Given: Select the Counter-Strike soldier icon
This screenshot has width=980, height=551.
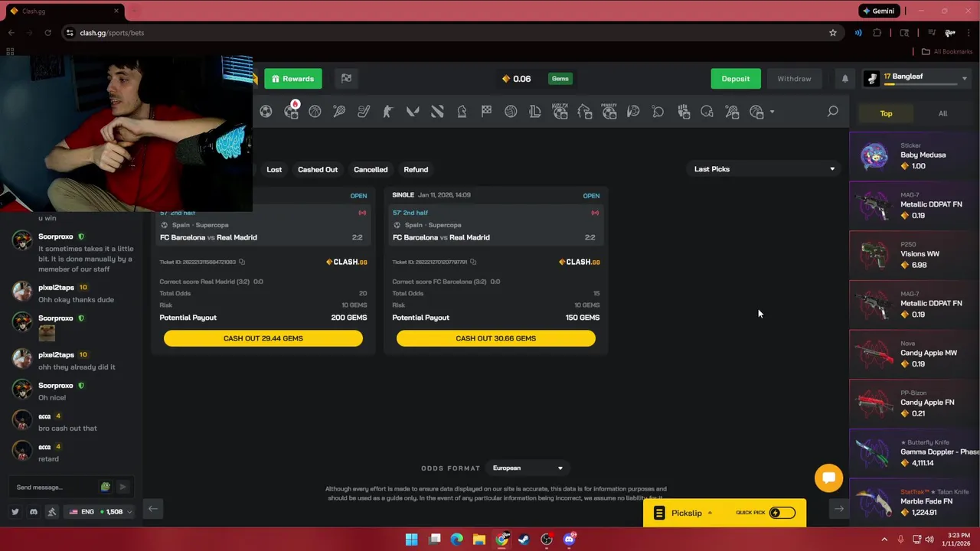Looking at the screenshot, I should pos(388,112).
